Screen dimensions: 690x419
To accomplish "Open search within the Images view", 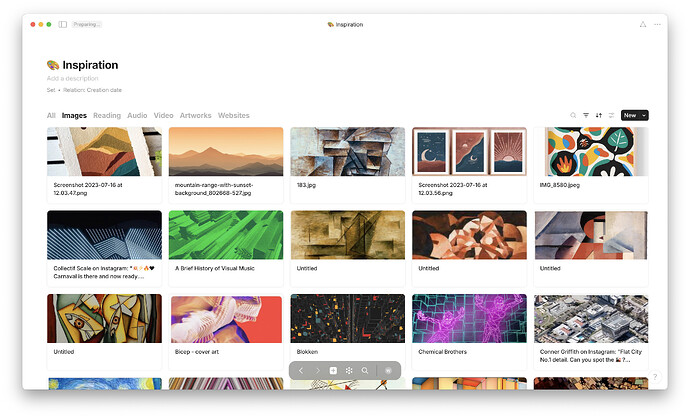I will (x=573, y=115).
